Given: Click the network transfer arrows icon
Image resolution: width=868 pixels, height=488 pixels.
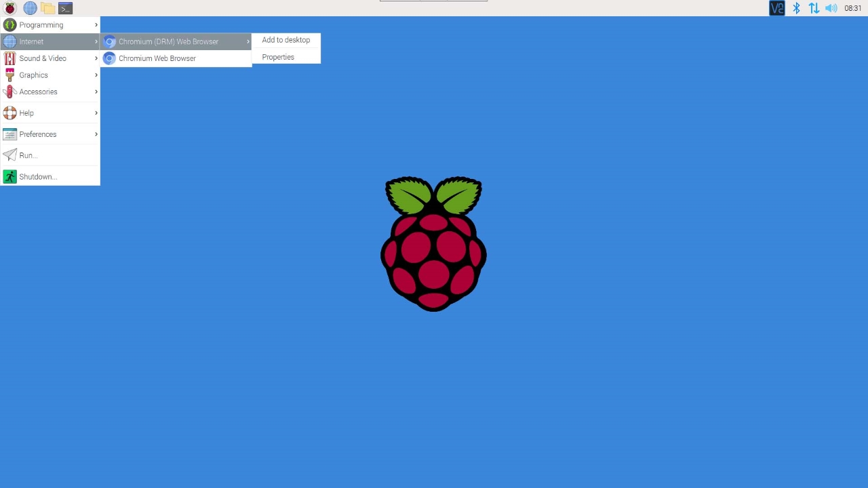Looking at the screenshot, I should point(814,8).
